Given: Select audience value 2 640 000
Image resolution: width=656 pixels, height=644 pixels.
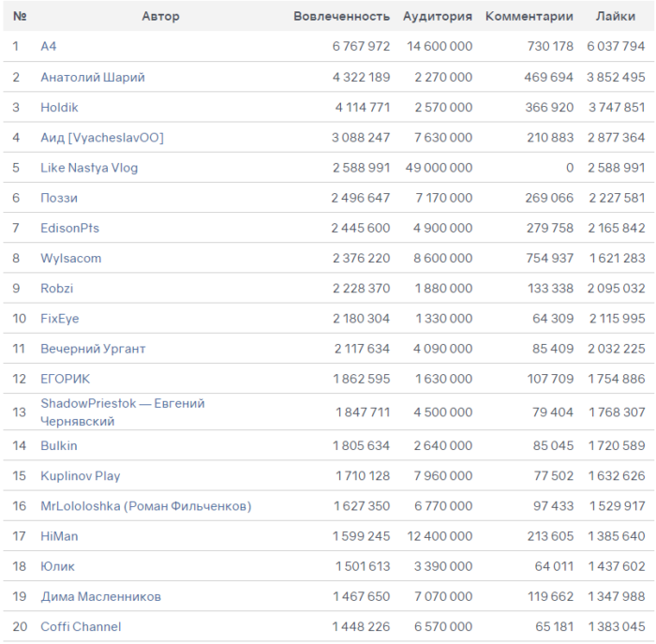Looking at the screenshot, I should 443,445.
